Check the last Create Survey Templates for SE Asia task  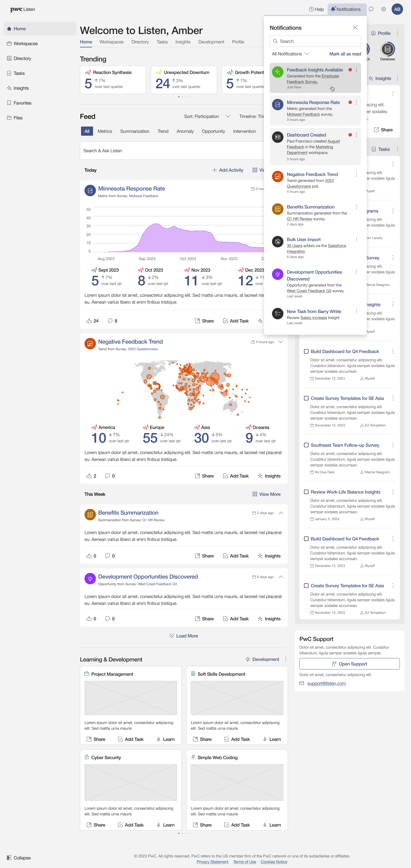point(306,586)
